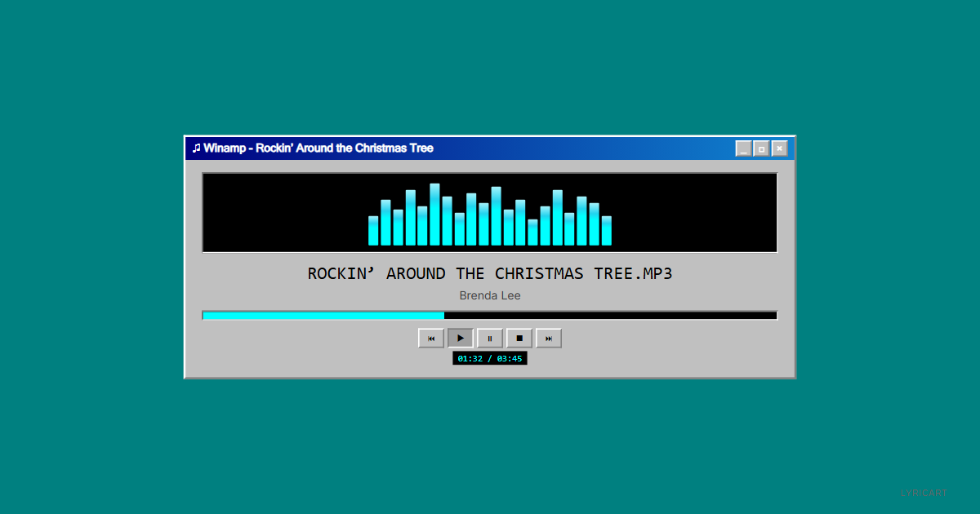Click the artist name Brenda Lee

pyautogui.click(x=490, y=295)
